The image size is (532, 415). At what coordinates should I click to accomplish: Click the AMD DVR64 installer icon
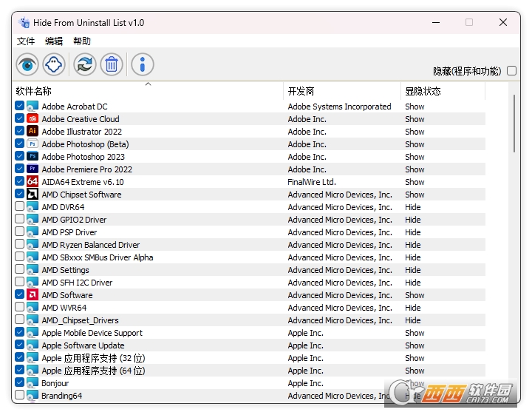(33, 207)
